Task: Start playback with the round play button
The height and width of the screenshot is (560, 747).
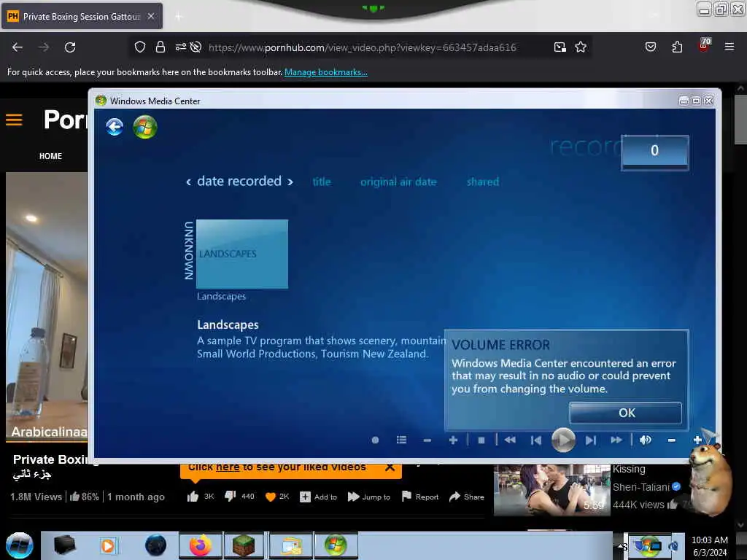Action: (x=563, y=440)
